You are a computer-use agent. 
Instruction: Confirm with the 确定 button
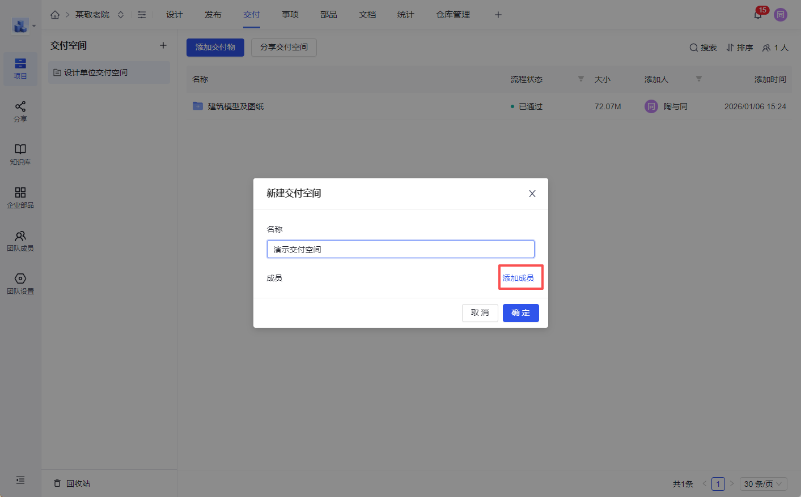click(x=520, y=313)
